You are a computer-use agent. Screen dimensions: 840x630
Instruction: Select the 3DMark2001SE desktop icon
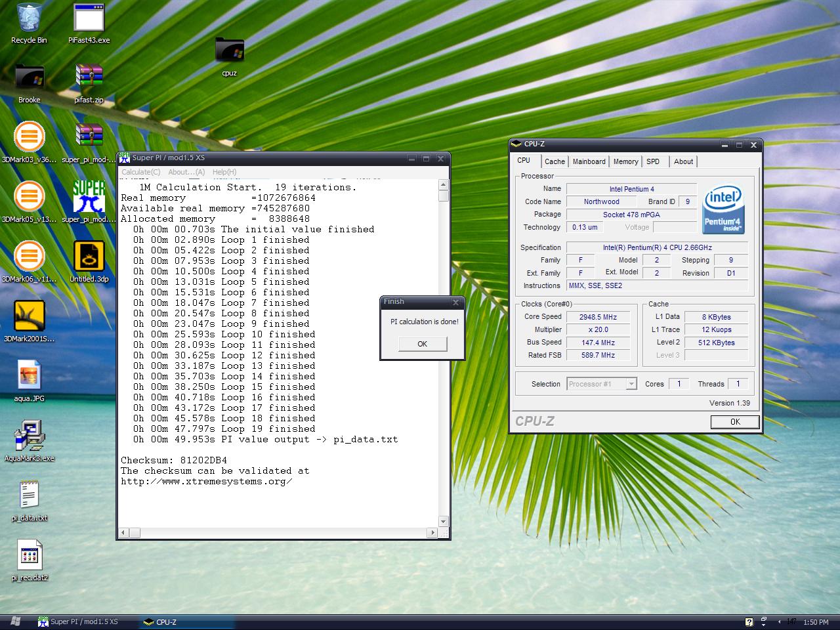29,316
